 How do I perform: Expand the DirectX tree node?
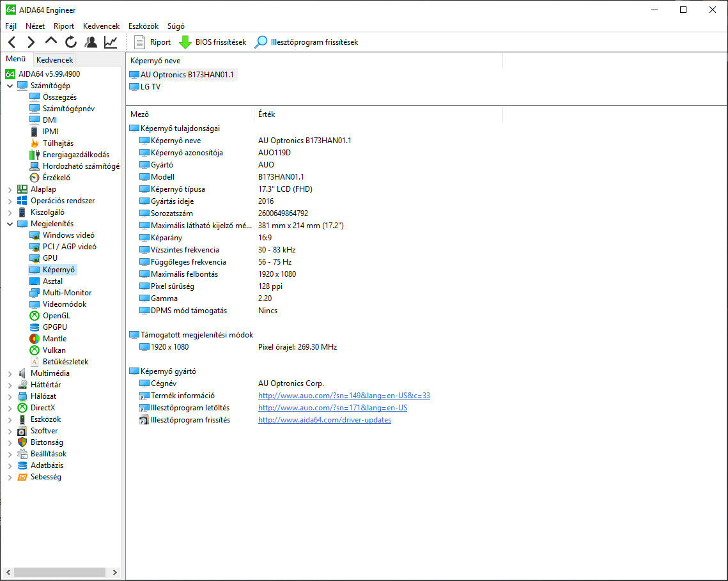10,408
